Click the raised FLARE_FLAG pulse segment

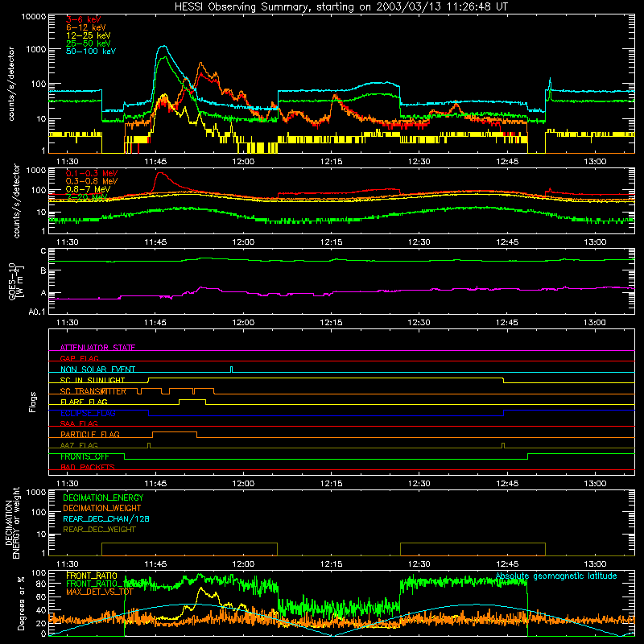pyautogui.click(x=192, y=399)
